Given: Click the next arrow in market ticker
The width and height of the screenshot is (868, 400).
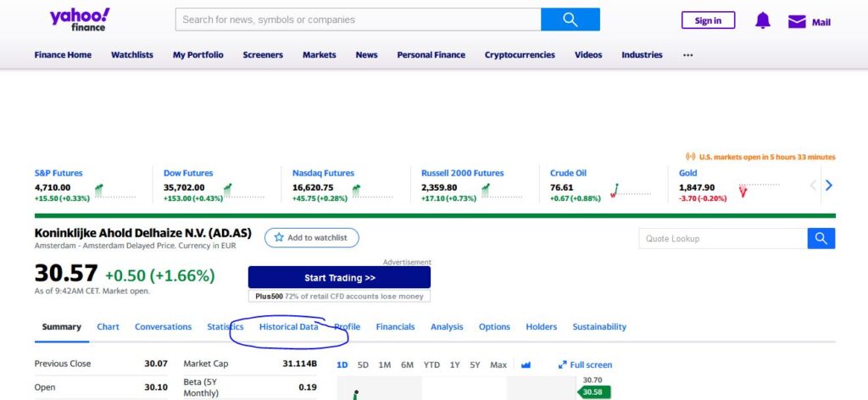Looking at the screenshot, I should tap(829, 186).
